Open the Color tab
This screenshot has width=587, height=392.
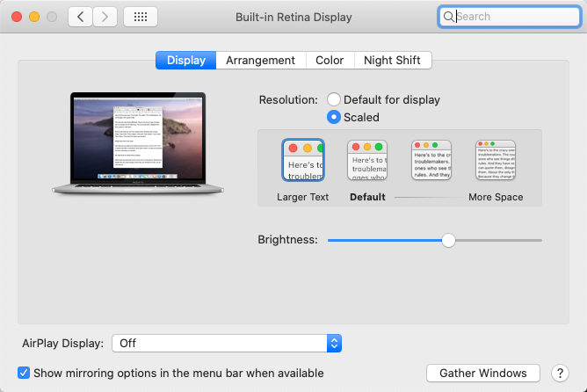pos(330,60)
